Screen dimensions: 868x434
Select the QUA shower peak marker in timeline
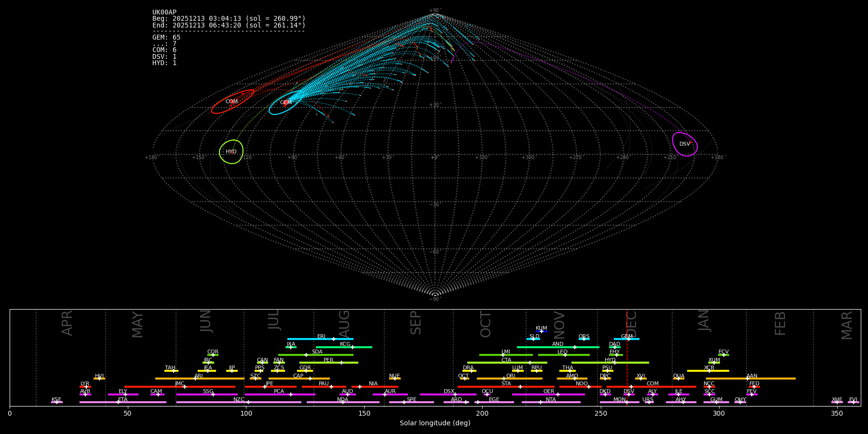tap(678, 379)
